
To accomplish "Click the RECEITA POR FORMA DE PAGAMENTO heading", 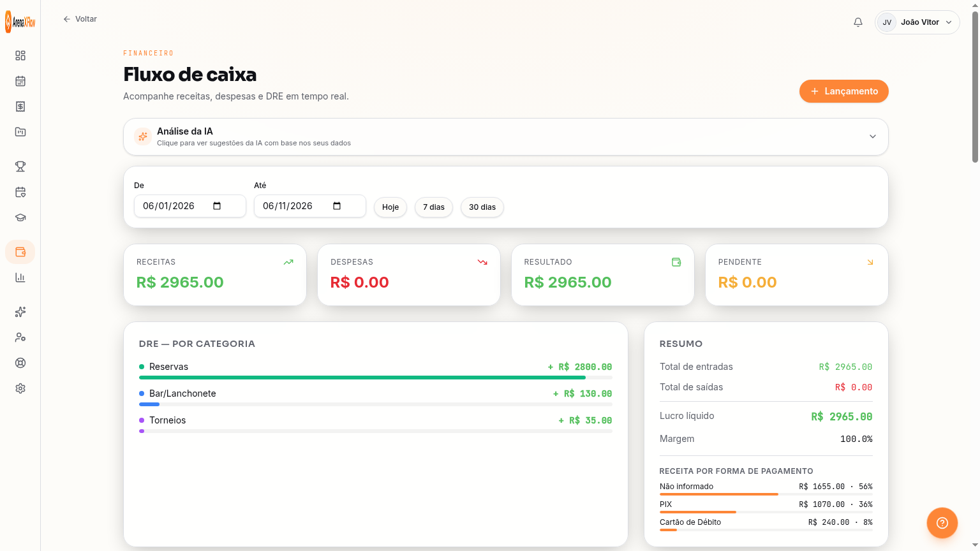I will 736,471.
